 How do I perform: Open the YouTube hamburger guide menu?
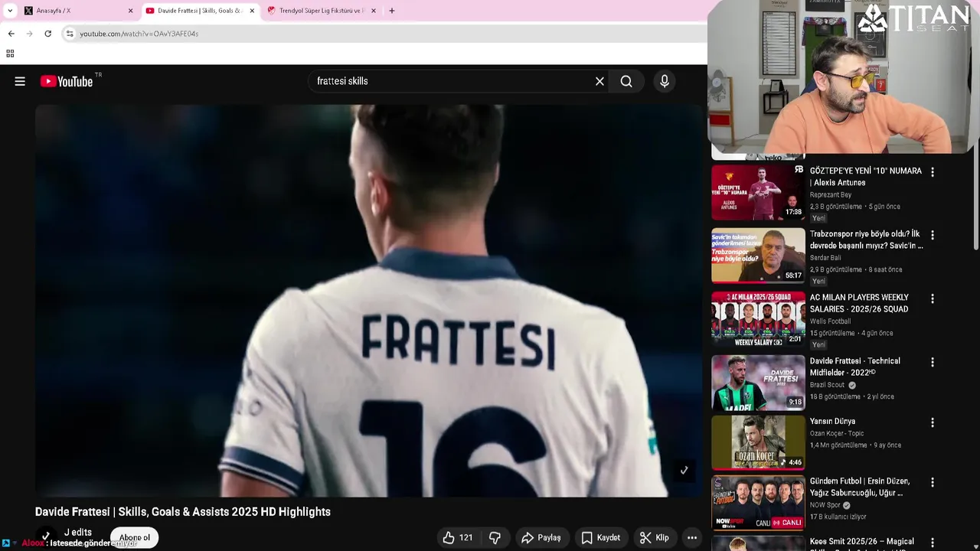click(20, 81)
